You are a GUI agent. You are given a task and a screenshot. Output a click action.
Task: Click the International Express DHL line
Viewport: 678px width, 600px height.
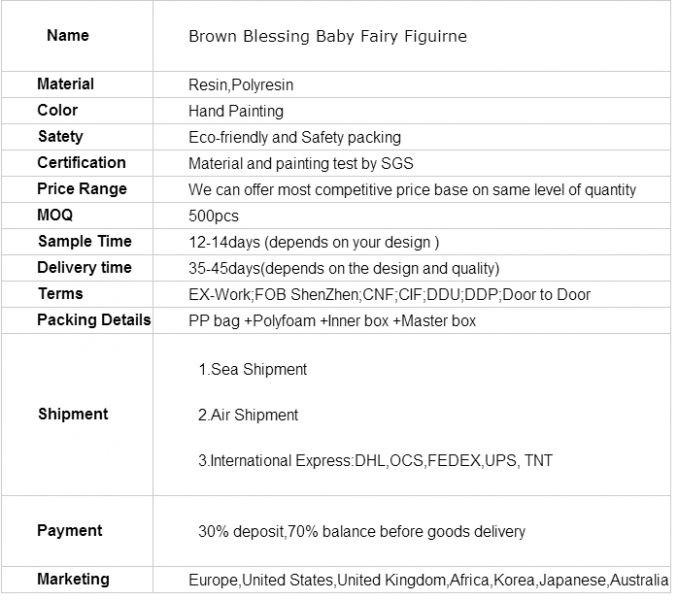(x=375, y=461)
